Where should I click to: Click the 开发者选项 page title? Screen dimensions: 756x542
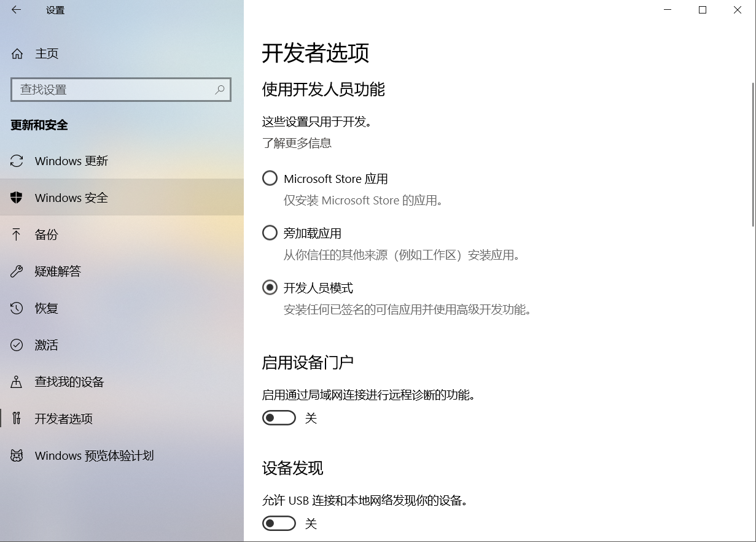(316, 53)
